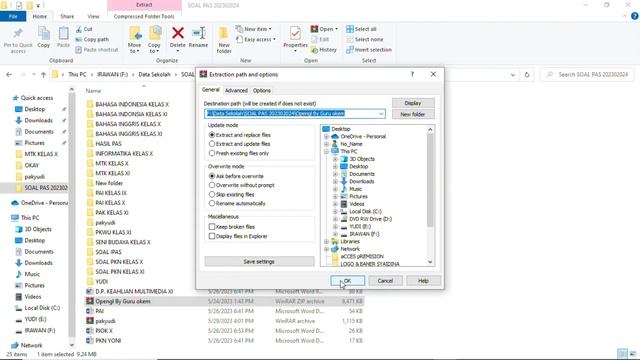Image resolution: width=640 pixels, height=360 pixels.
Task: Expand Libraries node in dialog tree
Action: pyautogui.click(x=326, y=242)
